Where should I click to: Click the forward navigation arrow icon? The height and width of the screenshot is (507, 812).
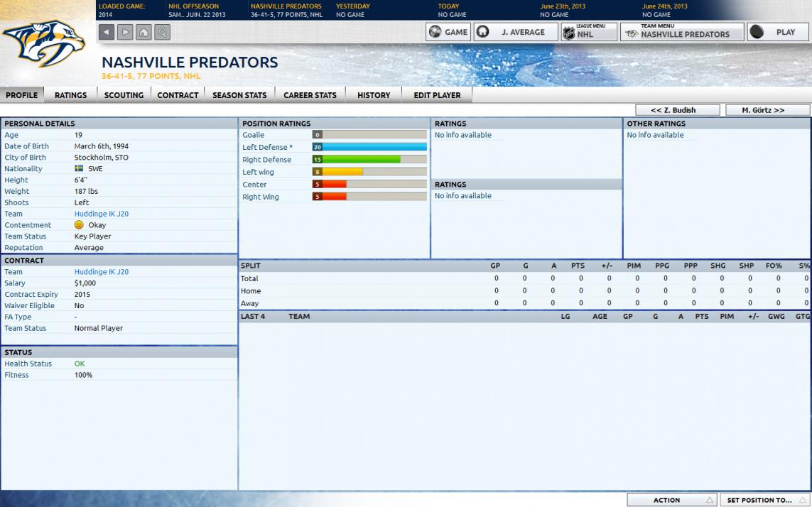tap(125, 32)
